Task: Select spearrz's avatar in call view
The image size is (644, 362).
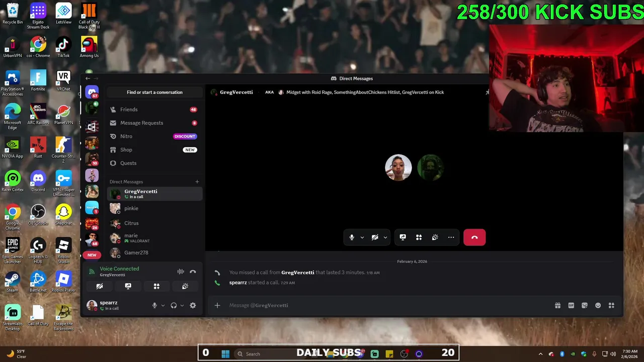Action: pyautogui.click(x=398, y=167)
